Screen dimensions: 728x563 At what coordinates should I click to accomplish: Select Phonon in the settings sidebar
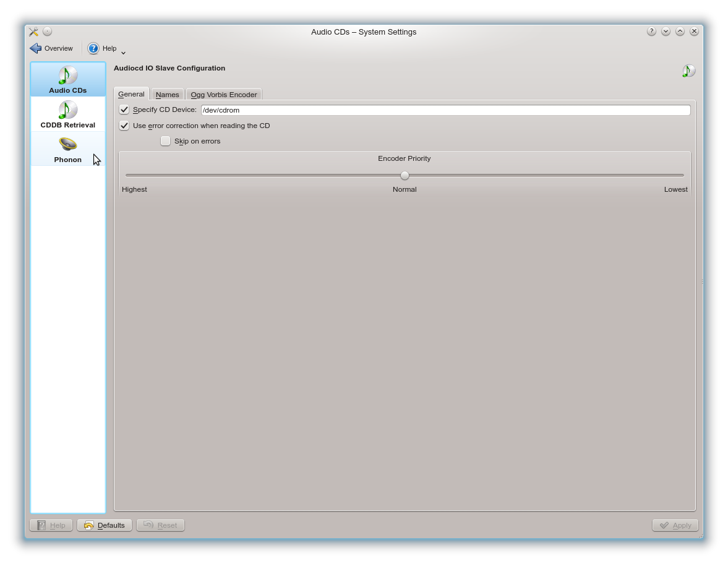click(67, 149)
